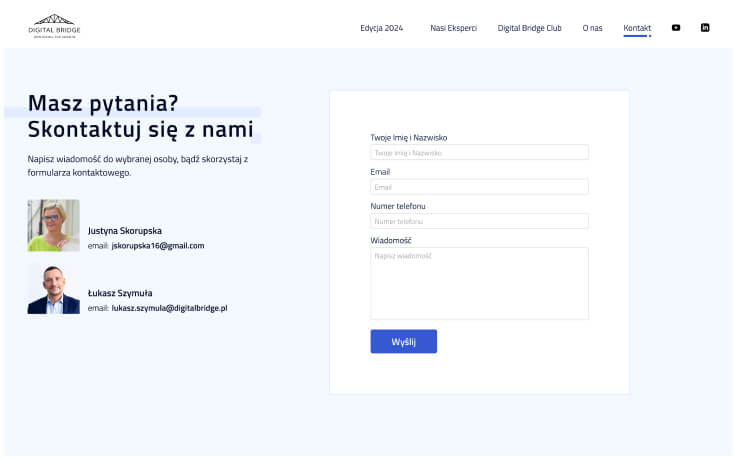737x460 pixels.
Task: Go to Edycja 2024 menu item
Action: 381,28
